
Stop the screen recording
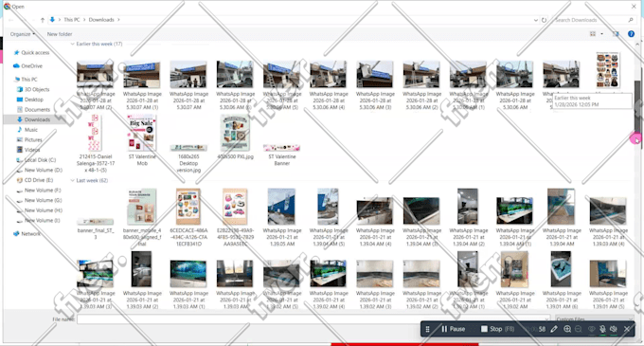(497, 329)
